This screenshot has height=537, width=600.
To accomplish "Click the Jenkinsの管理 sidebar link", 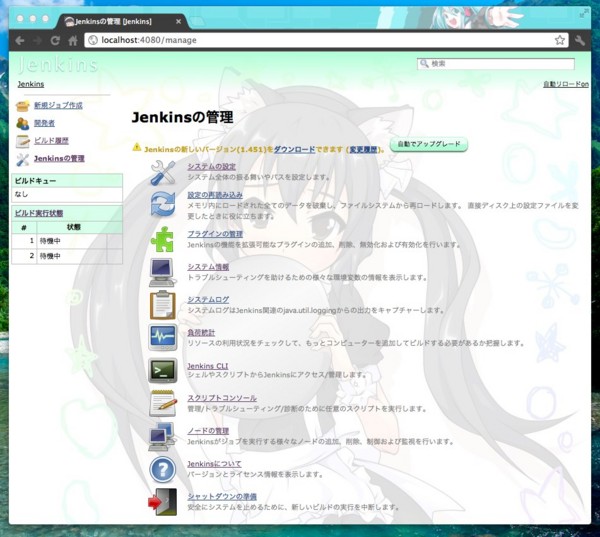I will pos(59,158).
